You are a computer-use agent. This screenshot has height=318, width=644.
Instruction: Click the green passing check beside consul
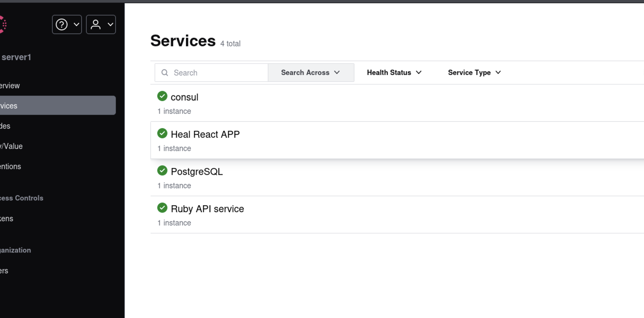tap(162, 96)
